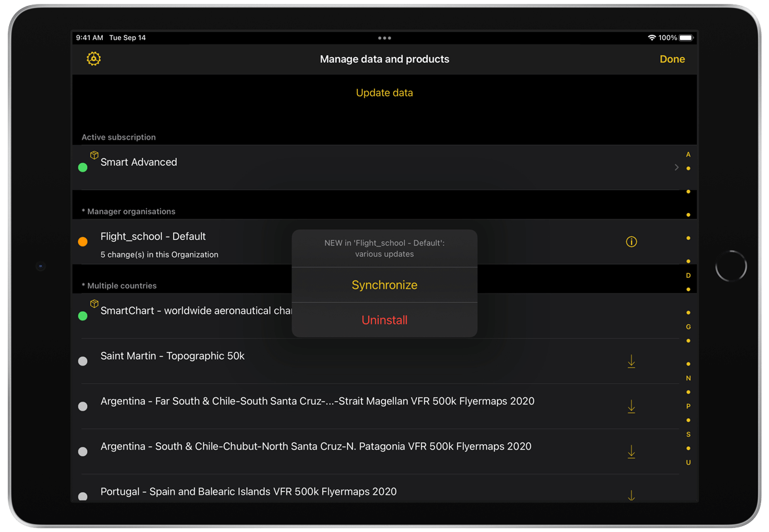Download Argentina Far South Flyermaps chart

pyautogui.click(x=631, y=406)
